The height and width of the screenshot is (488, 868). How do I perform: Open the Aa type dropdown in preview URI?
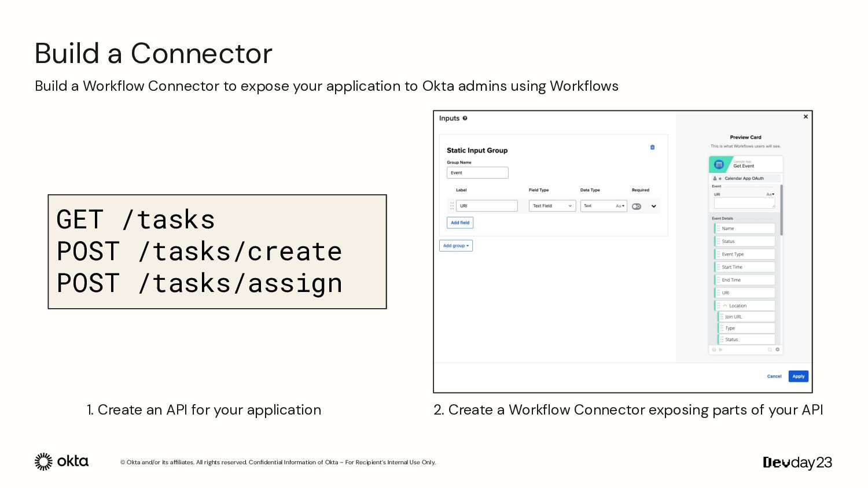pos(770,194)
